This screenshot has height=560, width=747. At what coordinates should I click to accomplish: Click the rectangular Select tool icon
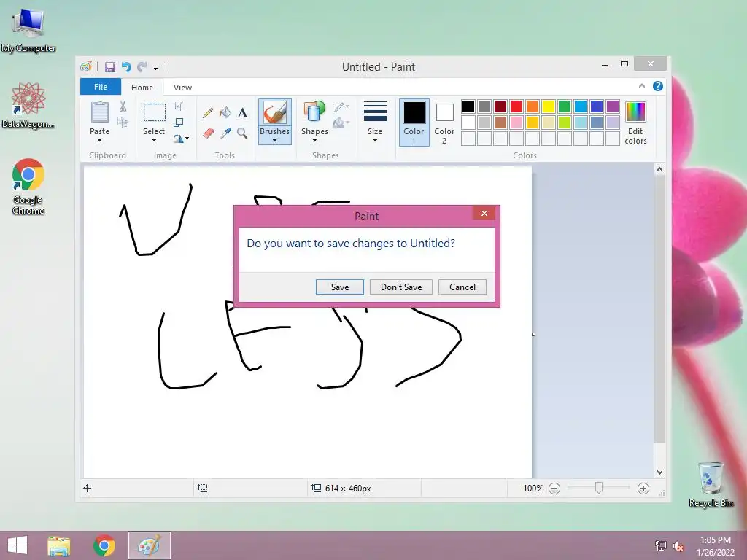pos(155,113)
